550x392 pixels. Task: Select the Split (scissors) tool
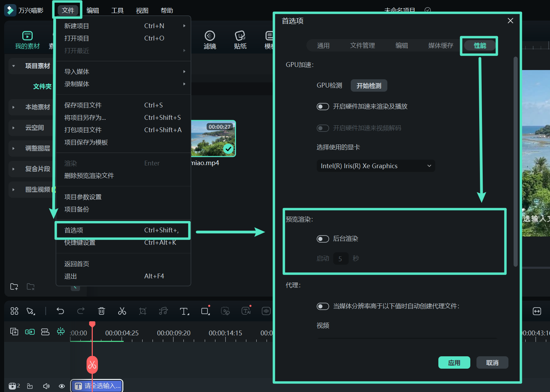(122, 311)
